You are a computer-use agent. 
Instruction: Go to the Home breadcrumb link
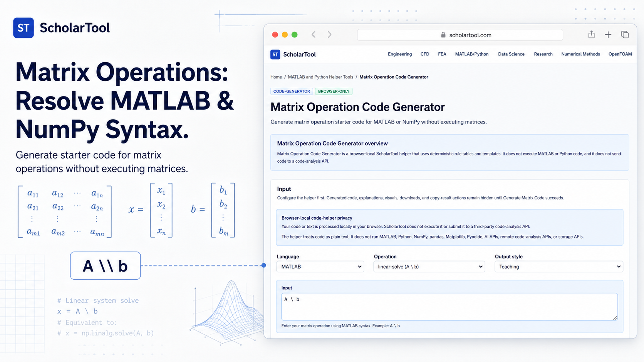[276, 77]
